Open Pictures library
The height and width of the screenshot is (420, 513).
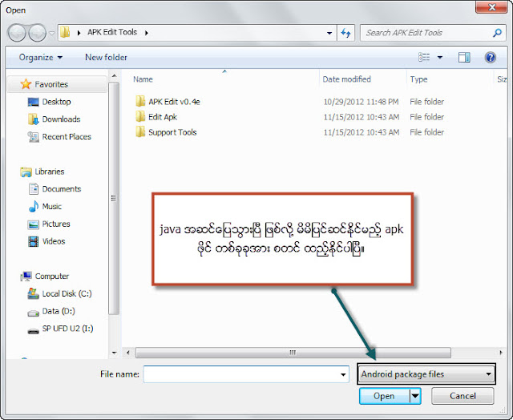[x=56, y=224]
